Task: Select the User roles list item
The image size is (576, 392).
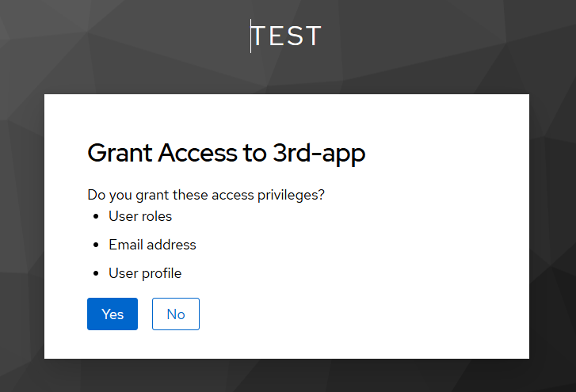Action: point(140,216)
